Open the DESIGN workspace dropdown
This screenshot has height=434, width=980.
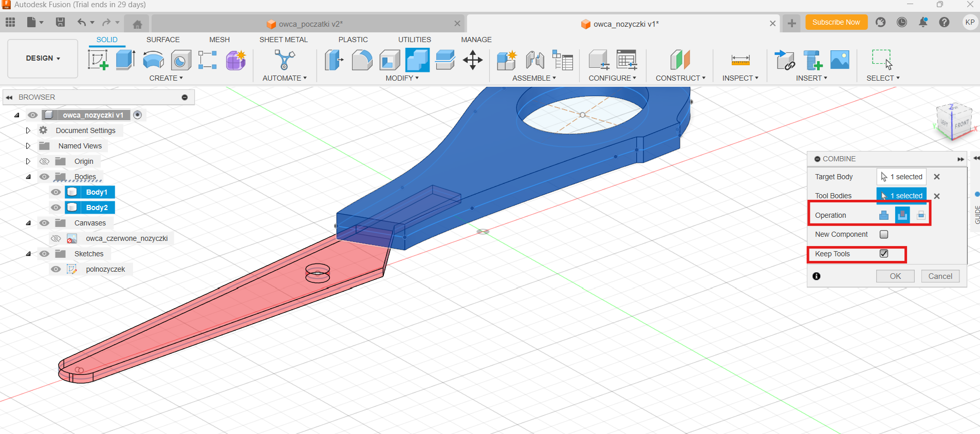(43, 58)
